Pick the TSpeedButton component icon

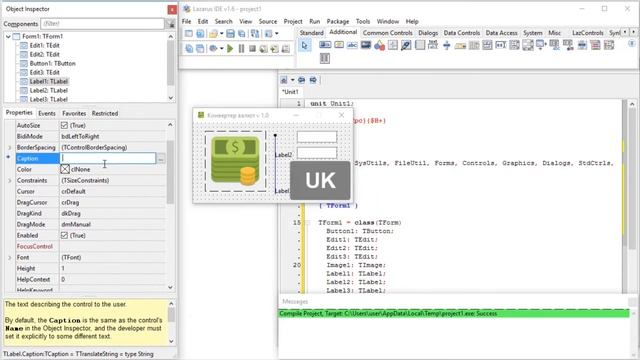339,45
